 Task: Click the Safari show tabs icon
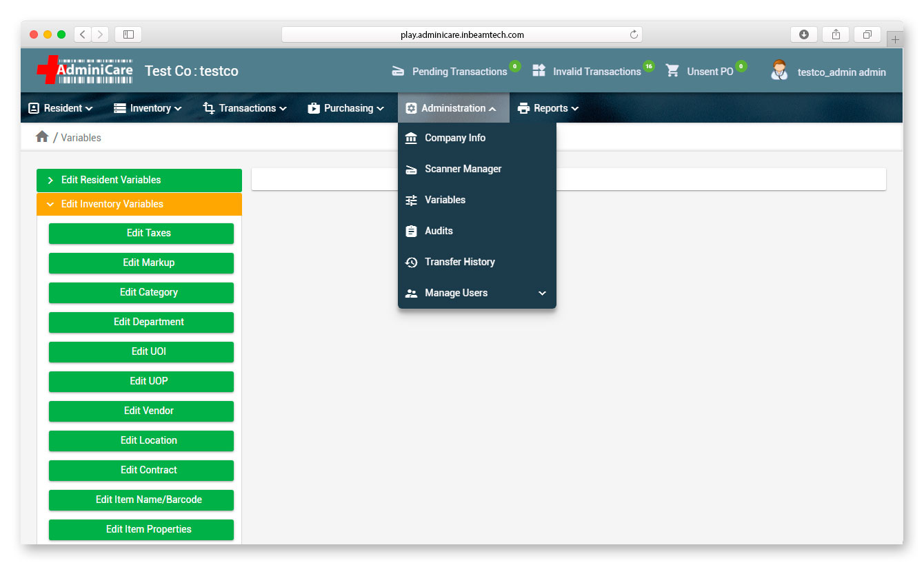[x=867, y=34]
